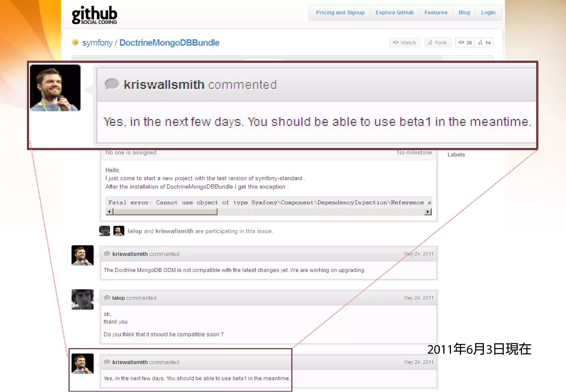Click the small lalop participant avatar

point(104,231)
